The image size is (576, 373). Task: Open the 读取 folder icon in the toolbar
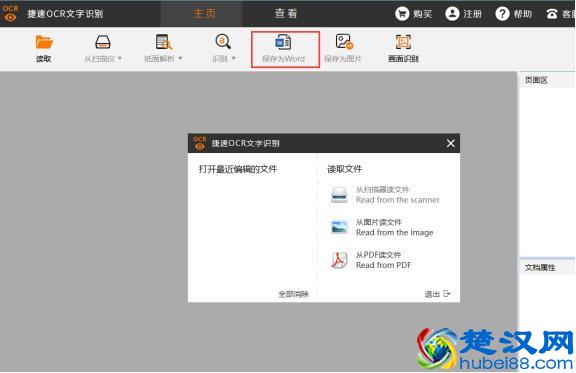[44, 42]
